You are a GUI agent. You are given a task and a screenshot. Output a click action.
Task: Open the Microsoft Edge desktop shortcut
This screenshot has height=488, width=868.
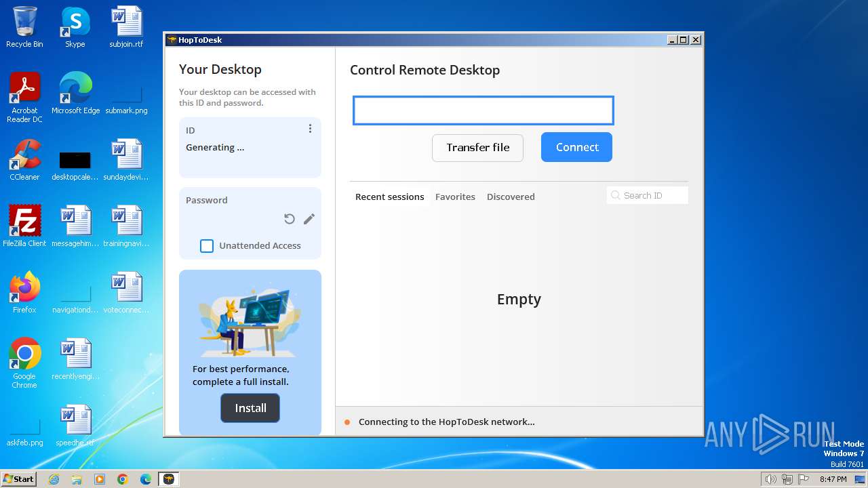tap(75, 94)
